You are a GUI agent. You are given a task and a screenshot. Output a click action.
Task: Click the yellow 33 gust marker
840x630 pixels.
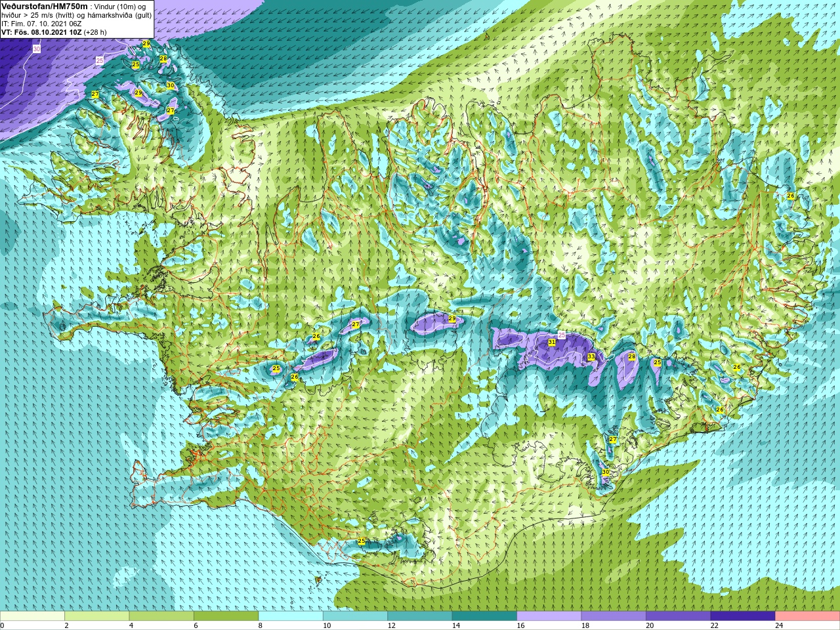click(591, 357)
